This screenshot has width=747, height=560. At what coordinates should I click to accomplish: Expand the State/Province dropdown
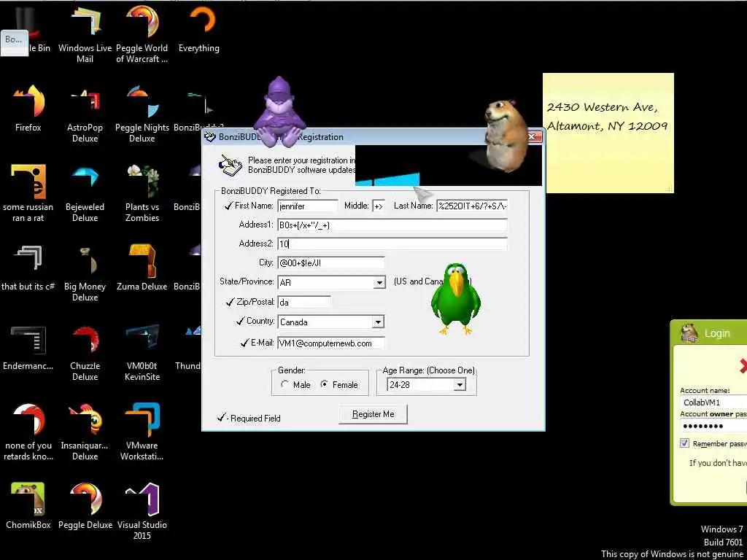pos(379,282)
